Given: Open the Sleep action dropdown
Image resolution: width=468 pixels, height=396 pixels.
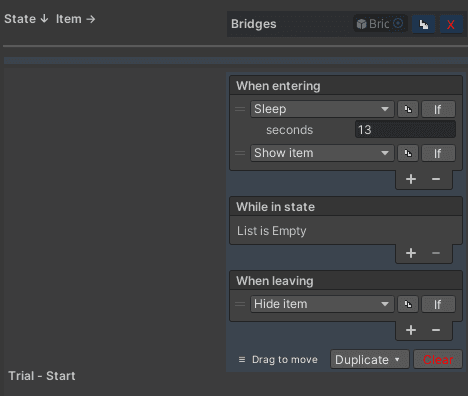Looking at the screenshot, I should pyautogui.click(x=322, y=109).
